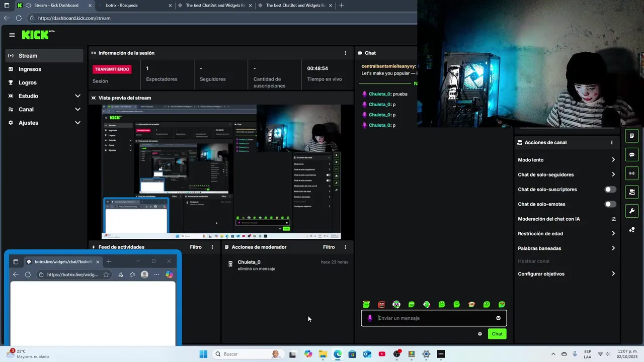Click the broadcast signal icon in right sidebar
Viewport: 644px width, 362px height.
pyautogui.click(x=631, y=173)
